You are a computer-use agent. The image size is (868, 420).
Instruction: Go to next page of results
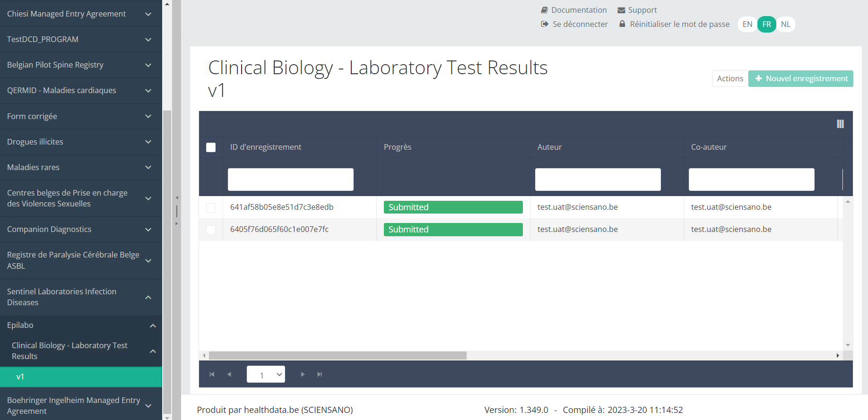coord(303,374)
